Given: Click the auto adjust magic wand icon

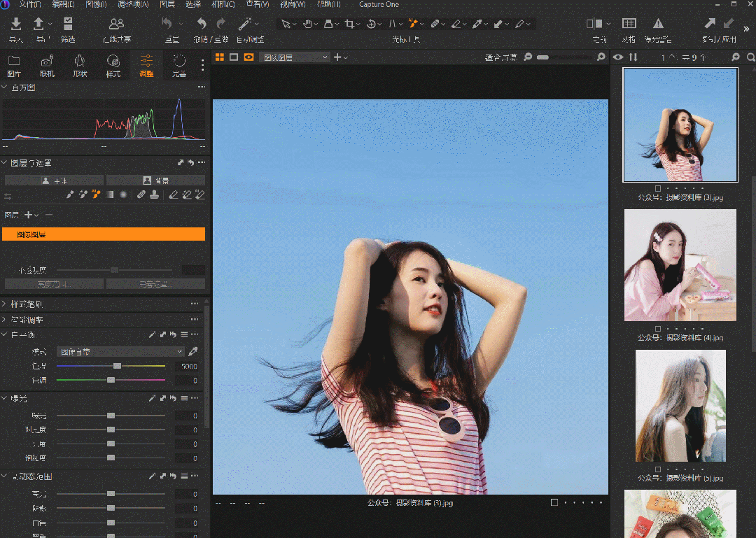Looking at the screenshot, I should [x=246, y=24].
